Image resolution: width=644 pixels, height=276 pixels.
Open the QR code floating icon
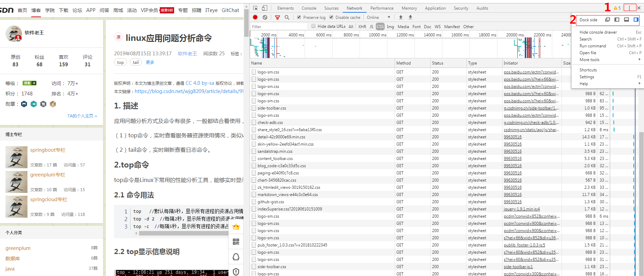coord(236,242)
